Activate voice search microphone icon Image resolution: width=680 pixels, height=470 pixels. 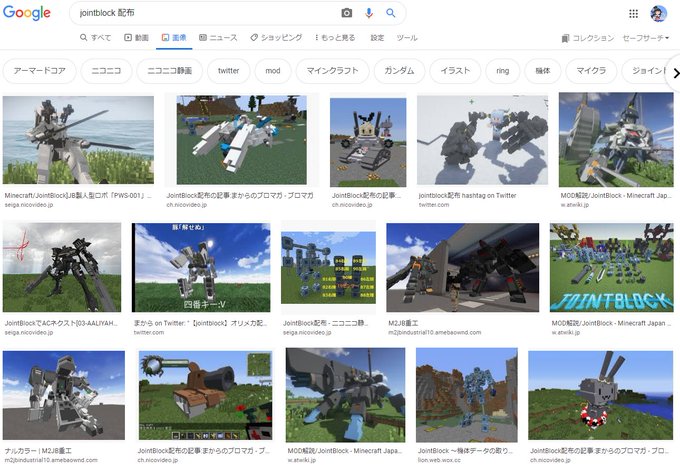pyautogui.click(x=369, y=13)
